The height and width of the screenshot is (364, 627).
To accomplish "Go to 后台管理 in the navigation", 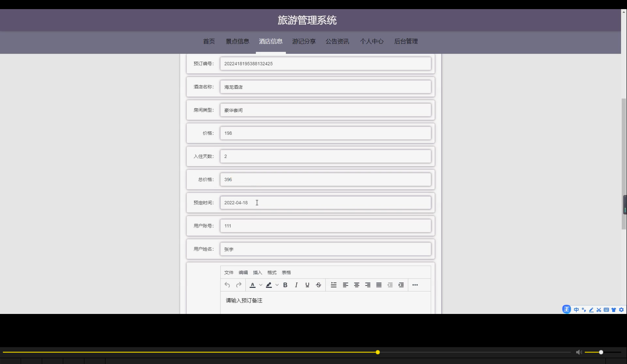I will pyautogui.click(x=406, y=41).
